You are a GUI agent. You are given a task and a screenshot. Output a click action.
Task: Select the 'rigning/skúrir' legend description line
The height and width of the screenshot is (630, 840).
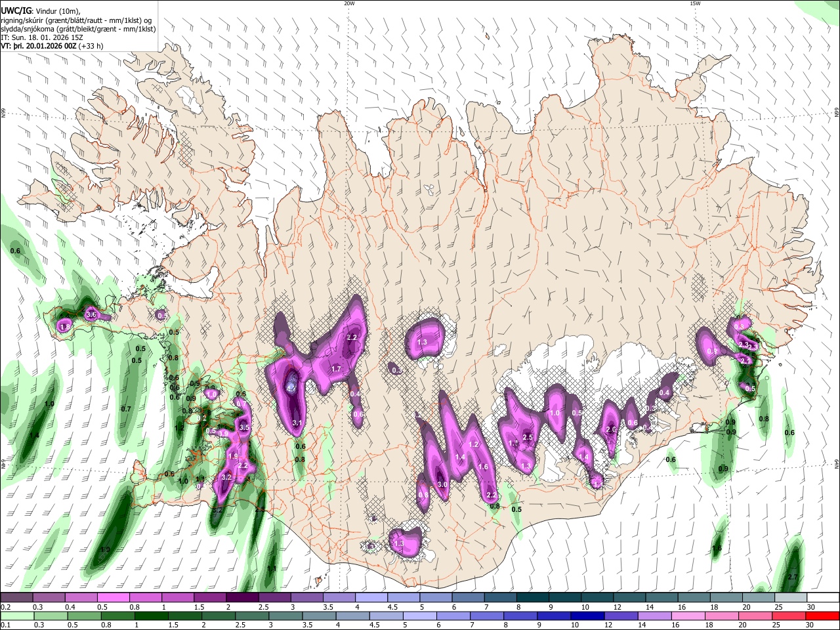click(77, 20)
